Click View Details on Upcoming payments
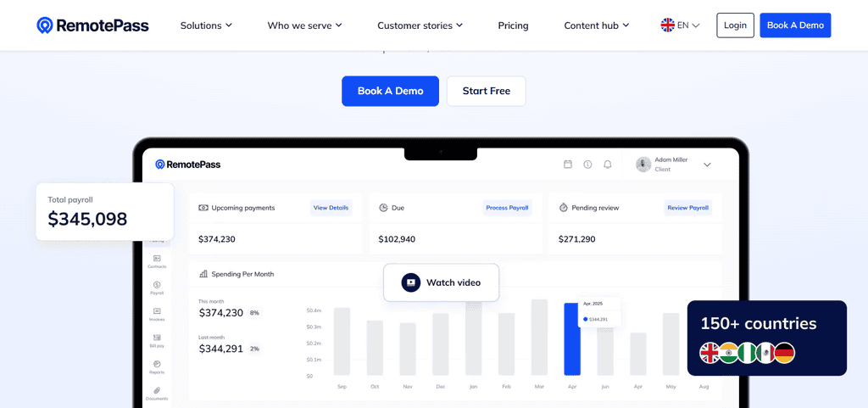This screenshot has height=408, width=868. pos(331,208)
